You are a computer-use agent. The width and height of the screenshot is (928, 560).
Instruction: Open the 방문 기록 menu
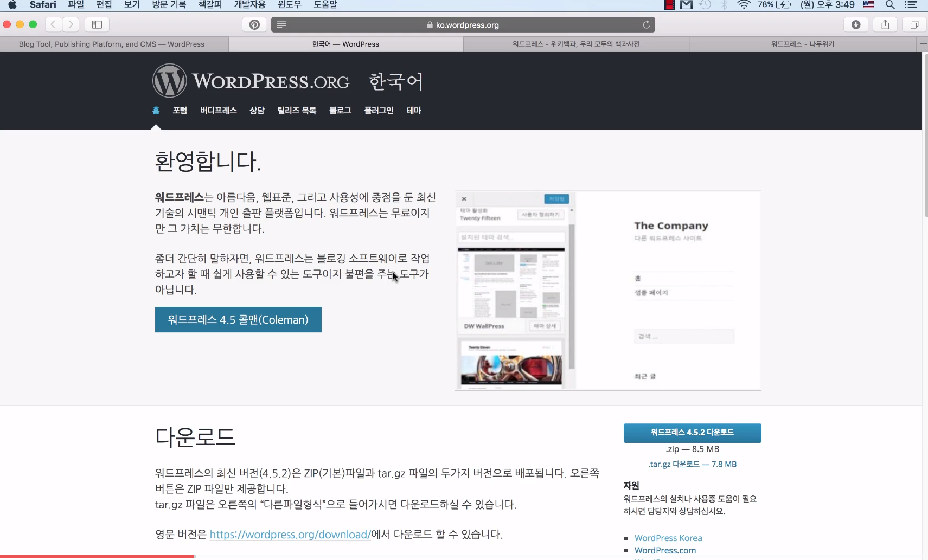[x=169, y=5]
